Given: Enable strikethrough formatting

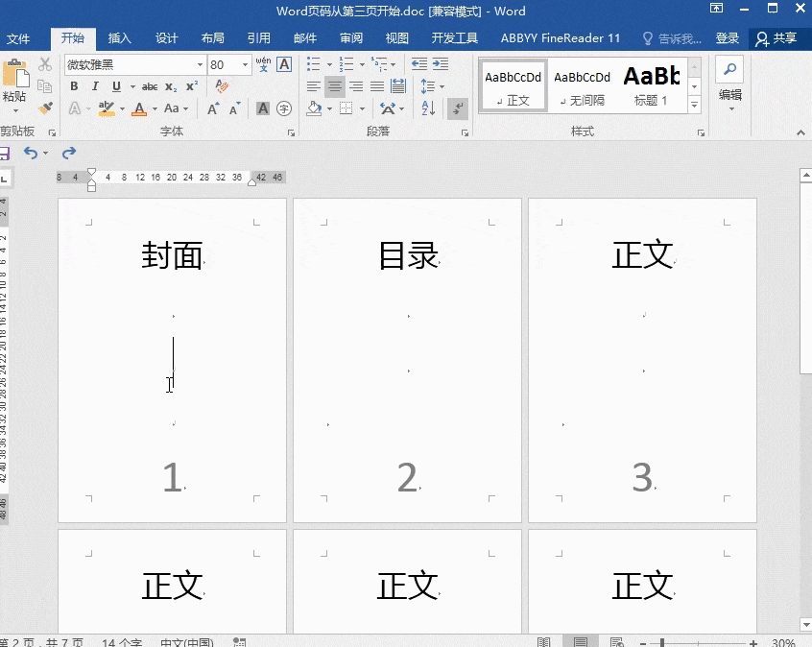Looking at the screenshot, I should [150, 84].
